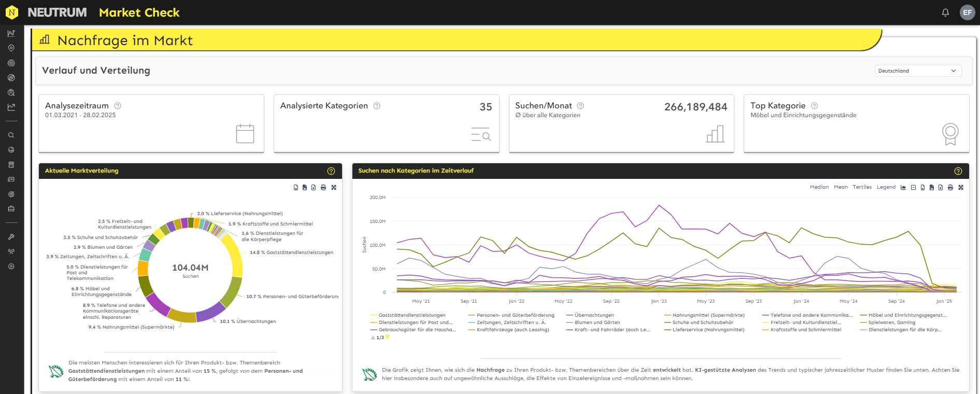Go to next legend page arrow

tap(388, 337)
